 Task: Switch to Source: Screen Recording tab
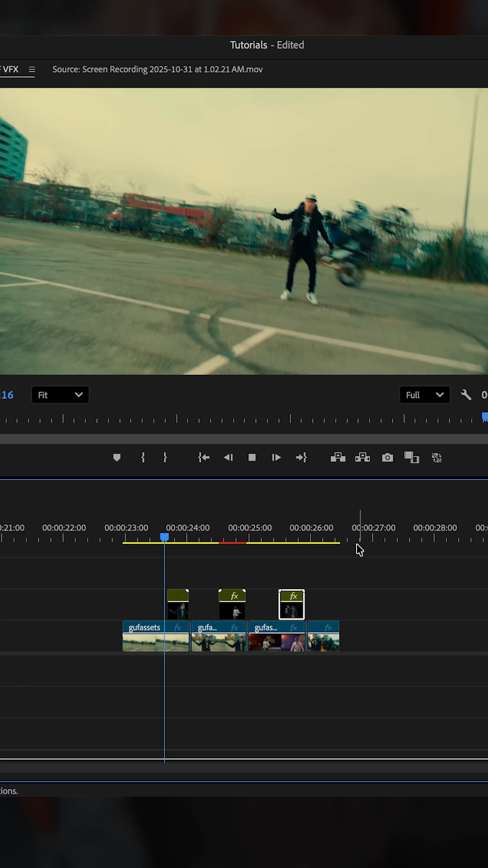tap(157, 69)
